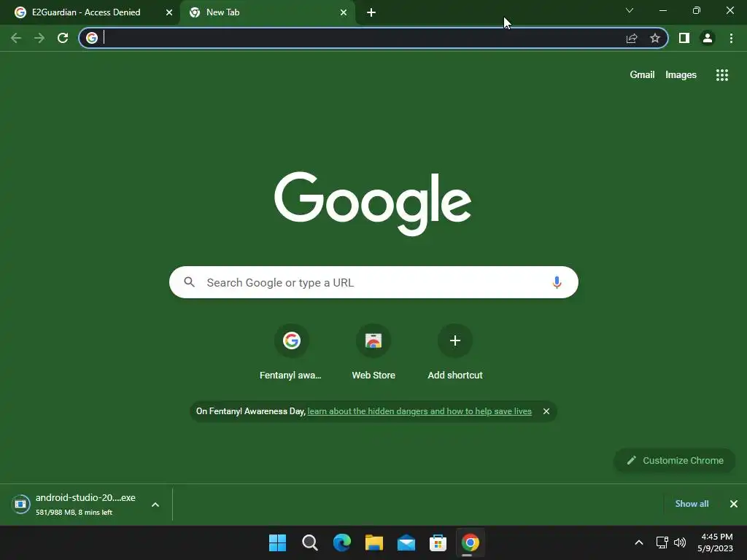Close the E2Guardian - Access Denied tab

pos(169,12)
